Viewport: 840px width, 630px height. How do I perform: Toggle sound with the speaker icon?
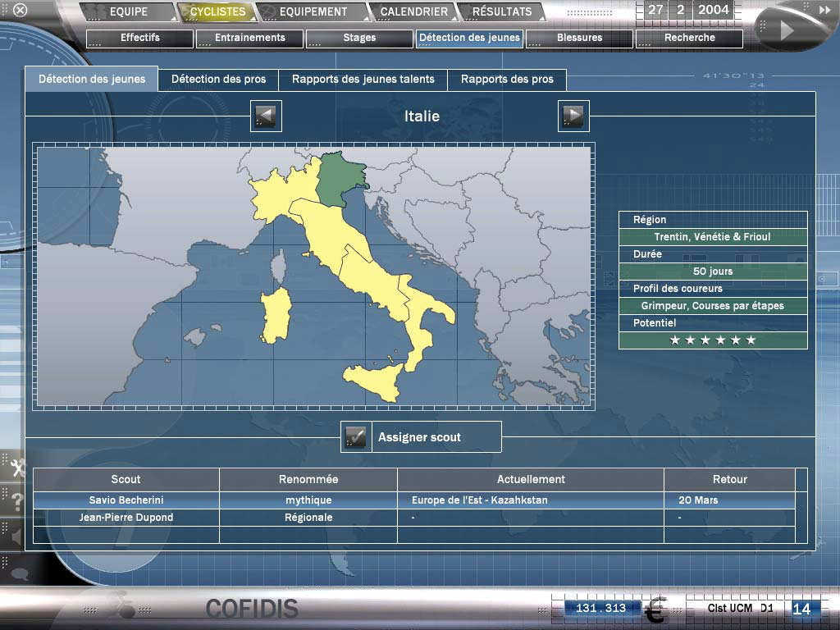pos(16,536)
